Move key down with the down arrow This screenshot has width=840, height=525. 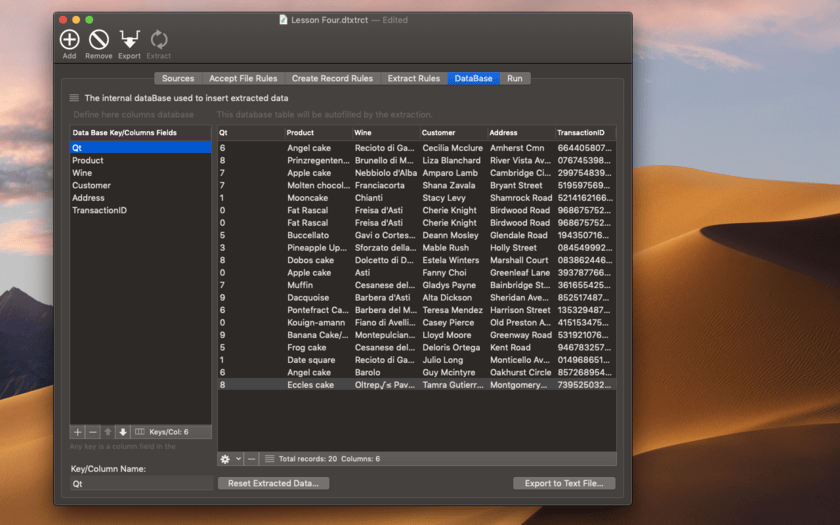[x=123, y=432]
